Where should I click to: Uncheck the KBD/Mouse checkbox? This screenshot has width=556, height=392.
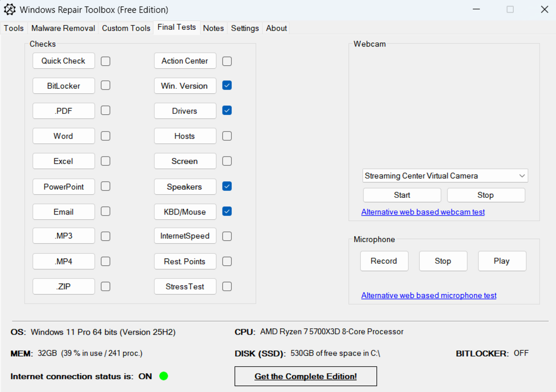click(x=227, y=211)
